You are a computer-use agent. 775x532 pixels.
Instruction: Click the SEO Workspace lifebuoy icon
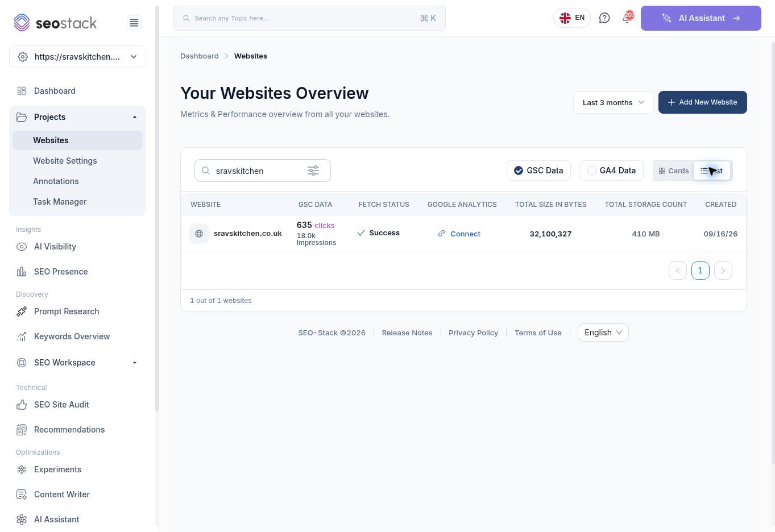(x=22, y=363)
